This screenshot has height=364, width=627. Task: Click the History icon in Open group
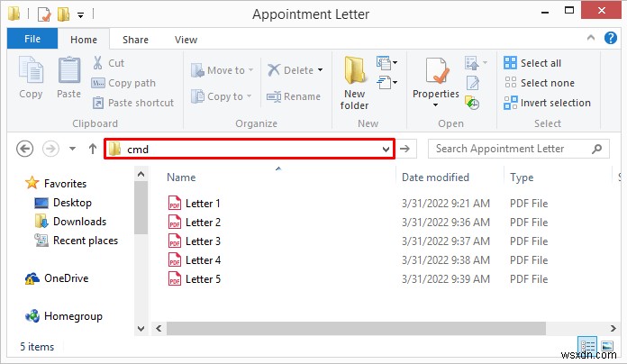click(x=472, y=103)
